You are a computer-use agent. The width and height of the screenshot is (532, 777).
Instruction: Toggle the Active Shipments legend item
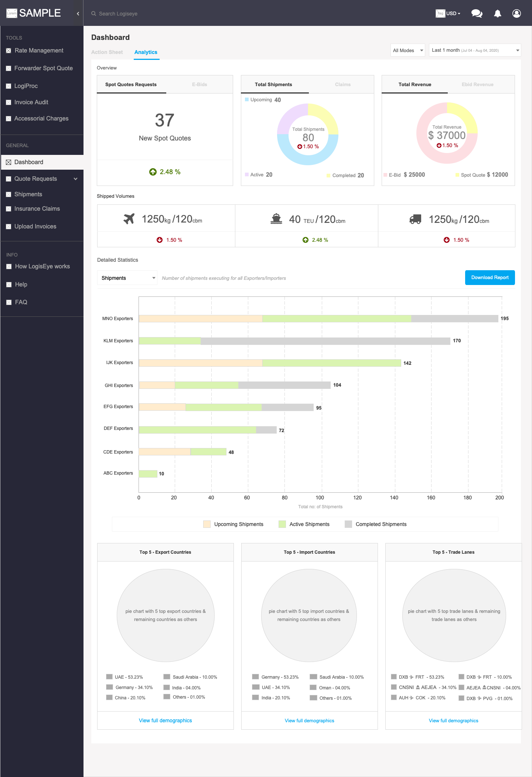tap(304, 524)
